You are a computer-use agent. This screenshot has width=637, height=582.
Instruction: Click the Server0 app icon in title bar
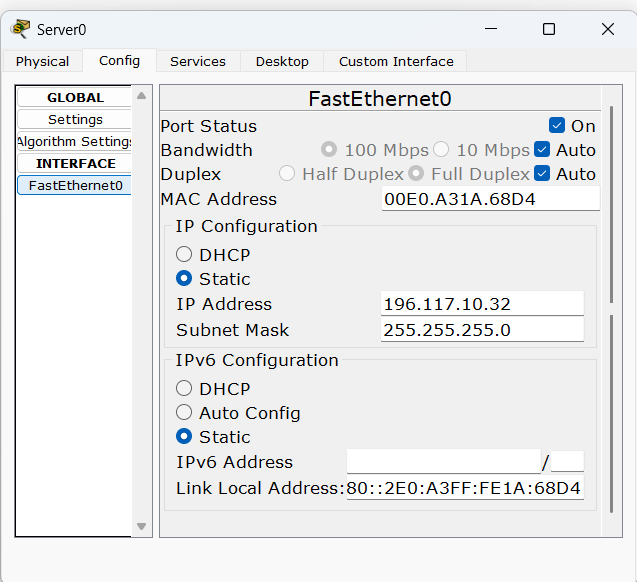point(19,29)
